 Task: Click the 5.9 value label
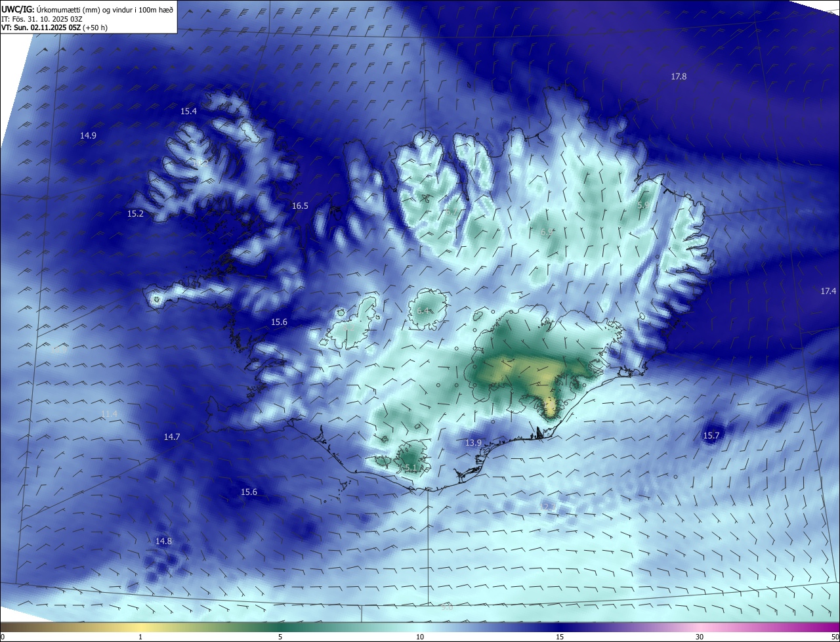tap(644, 205)
